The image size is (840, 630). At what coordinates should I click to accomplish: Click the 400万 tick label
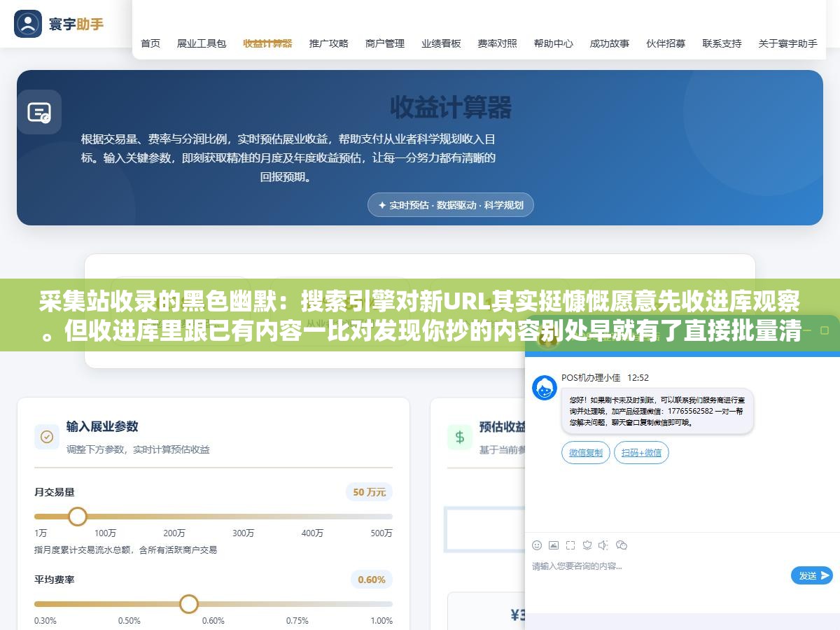click(313, 533)
